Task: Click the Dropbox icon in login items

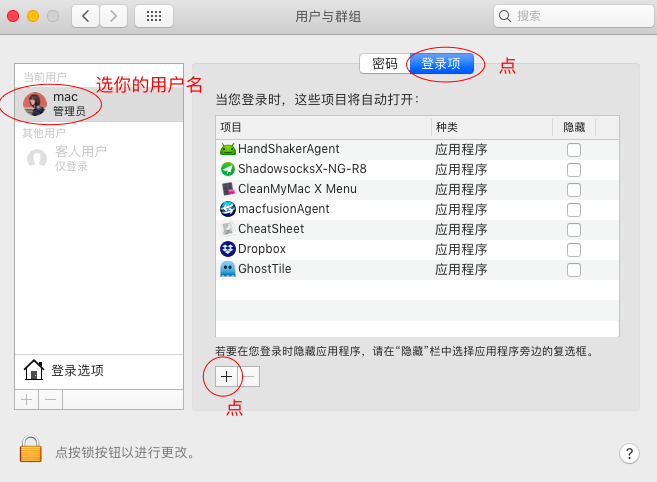Action: 227,249
